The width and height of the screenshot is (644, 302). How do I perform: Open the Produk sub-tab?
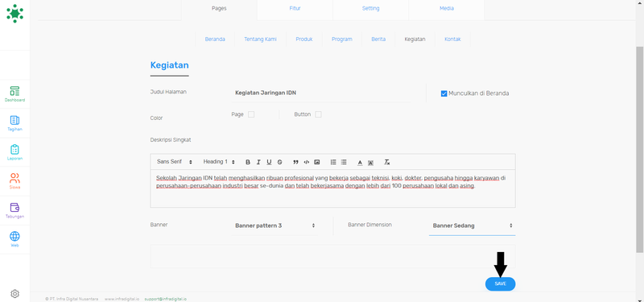[x=304, y=39]
